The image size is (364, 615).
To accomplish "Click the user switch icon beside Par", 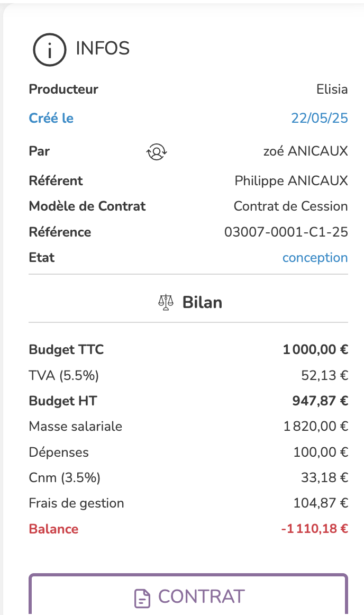I will (157, 152).
